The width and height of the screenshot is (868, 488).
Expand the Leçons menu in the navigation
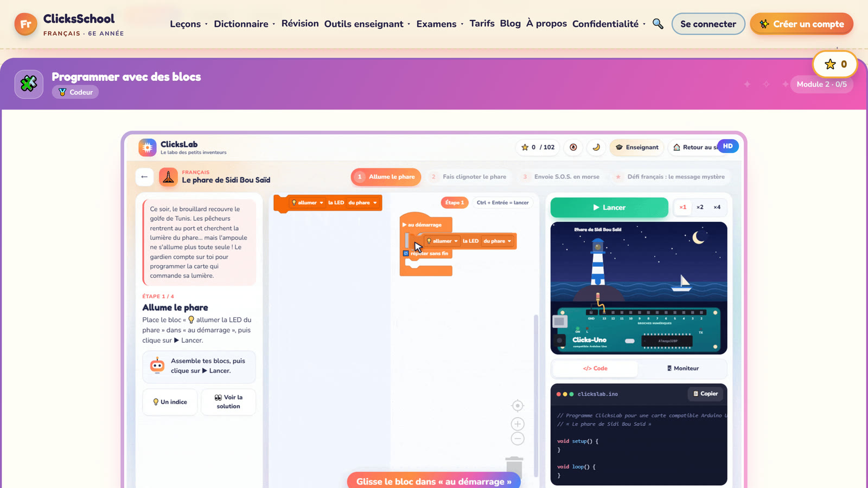189,24
